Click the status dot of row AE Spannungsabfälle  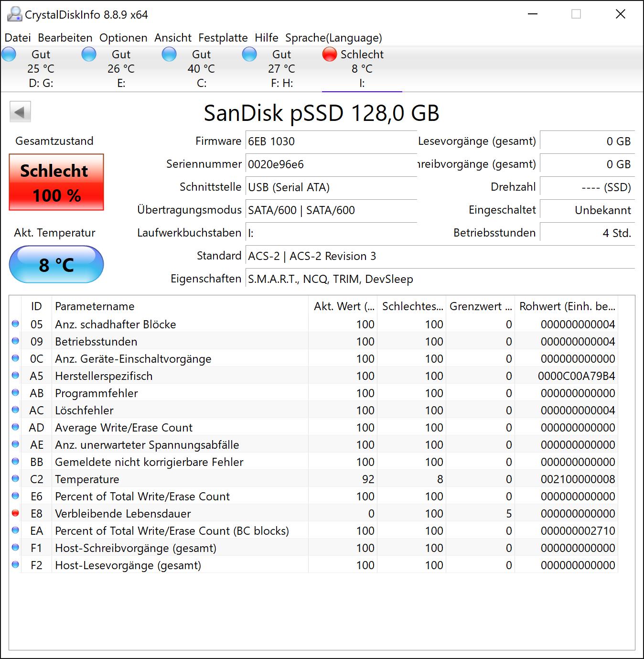point(15,444)
